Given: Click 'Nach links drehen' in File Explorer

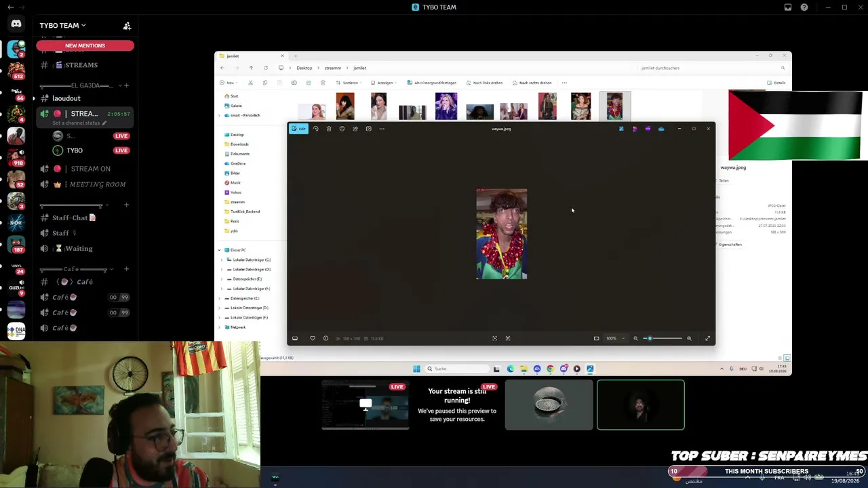Looking at the screenshot, I should tap(484, 83).
